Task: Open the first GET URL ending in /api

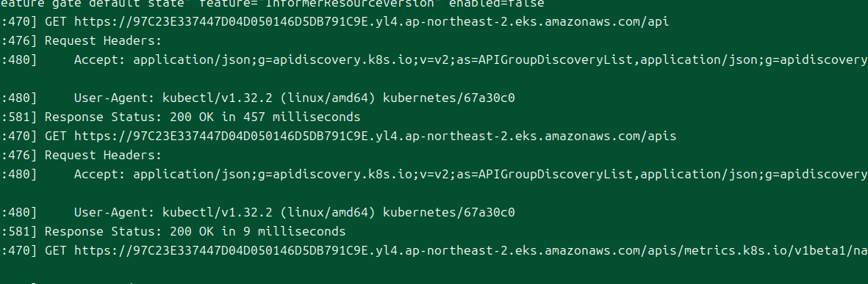Action: (x=371, y=22)
